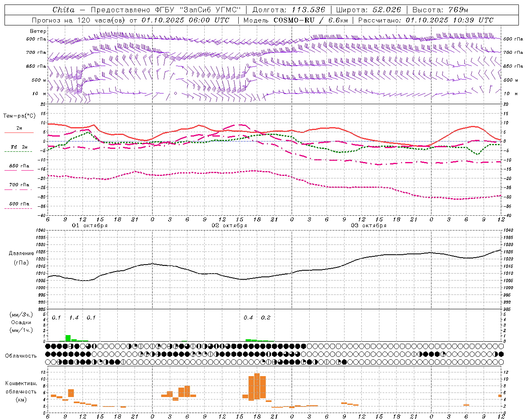Click the "Td 2м" dew point legend entry
Image resolution: width=525 pixels, height=420 pixels.
pos(19,147)
